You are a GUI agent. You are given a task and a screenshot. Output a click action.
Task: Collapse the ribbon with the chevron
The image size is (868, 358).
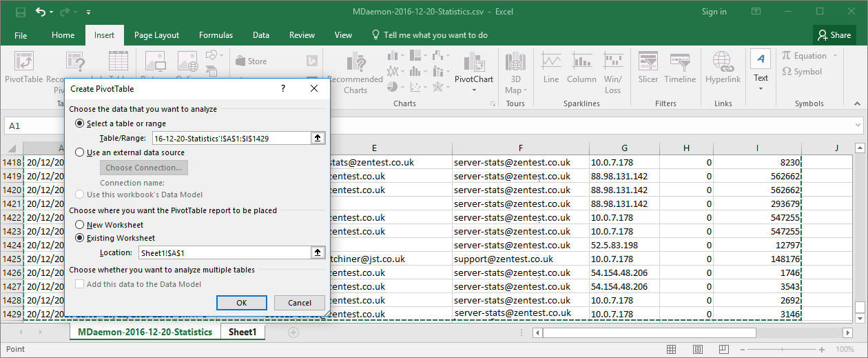858,103
